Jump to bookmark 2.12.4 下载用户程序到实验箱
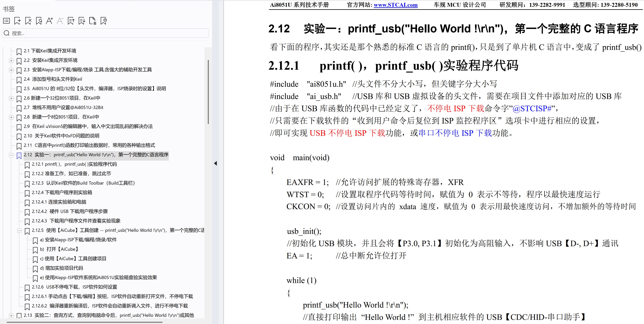 (x=62, y=193)
